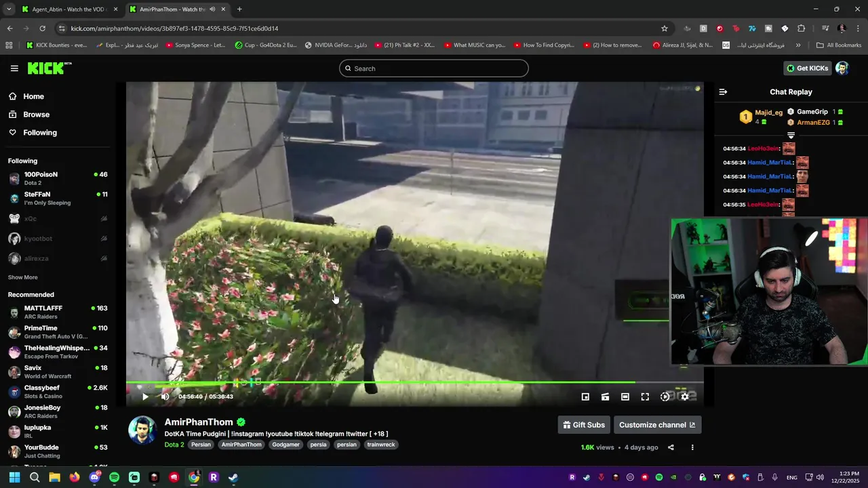Image resolution: width=868 pixels, height=488 pixels.
Task: Toggle mini player mode in video controls
Action: coord(585,396)
